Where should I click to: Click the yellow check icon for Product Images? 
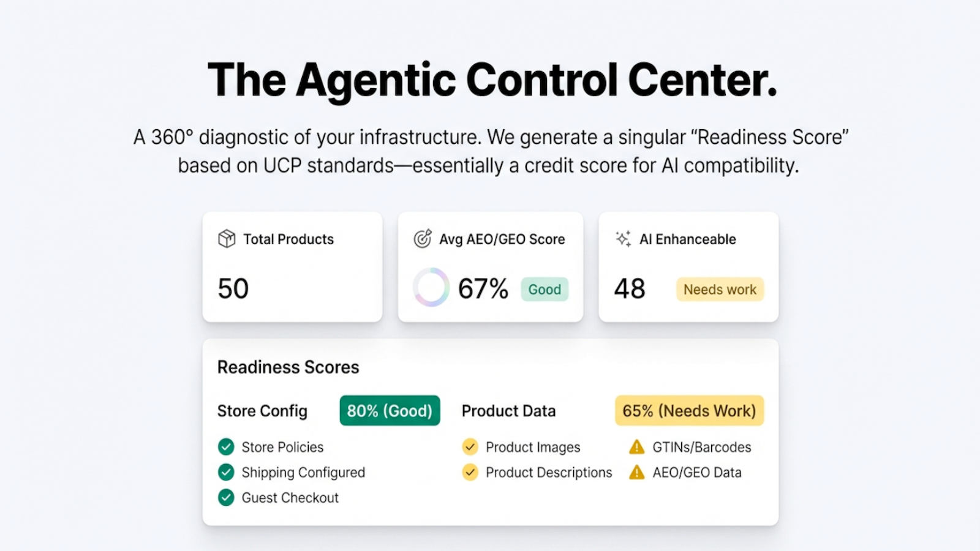(470, 447)
